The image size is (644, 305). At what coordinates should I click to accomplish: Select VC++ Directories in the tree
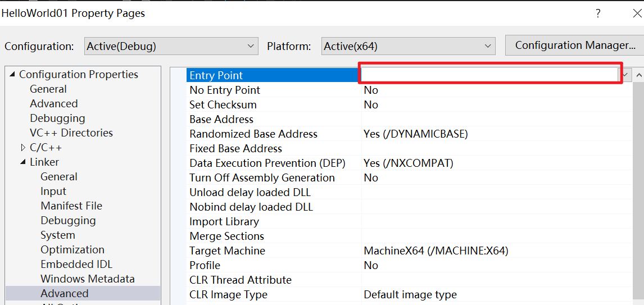71,133
